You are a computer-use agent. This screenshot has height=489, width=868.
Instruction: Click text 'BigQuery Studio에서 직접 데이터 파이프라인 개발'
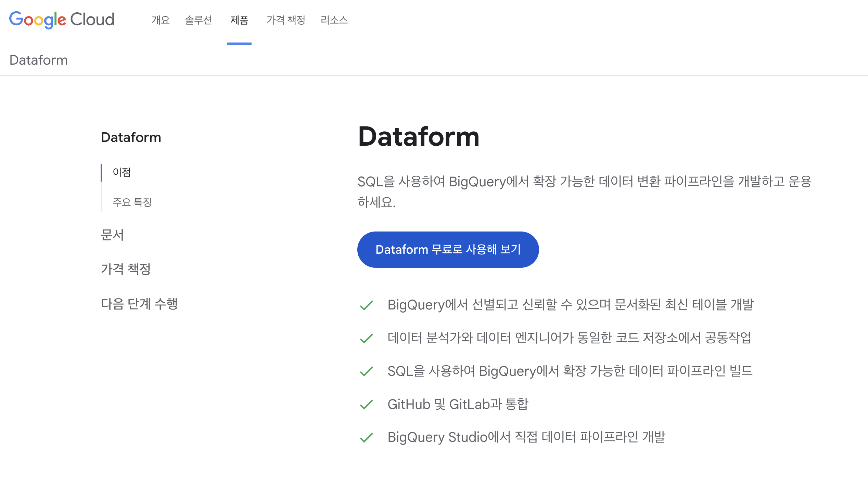pos(526,437)
